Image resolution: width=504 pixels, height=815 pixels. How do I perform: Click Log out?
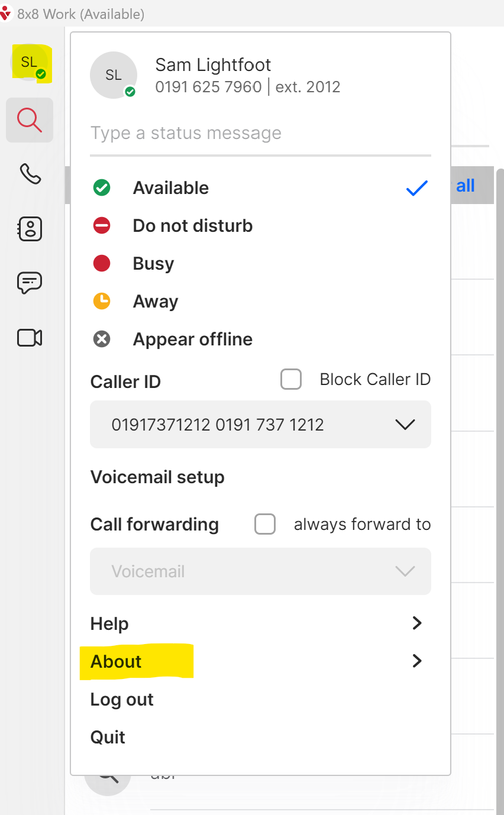(x=122, y=700)
